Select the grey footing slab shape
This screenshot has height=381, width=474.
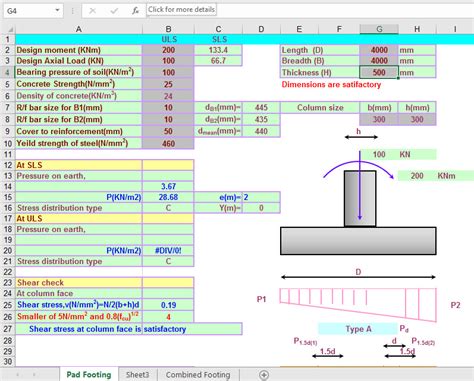358,241
